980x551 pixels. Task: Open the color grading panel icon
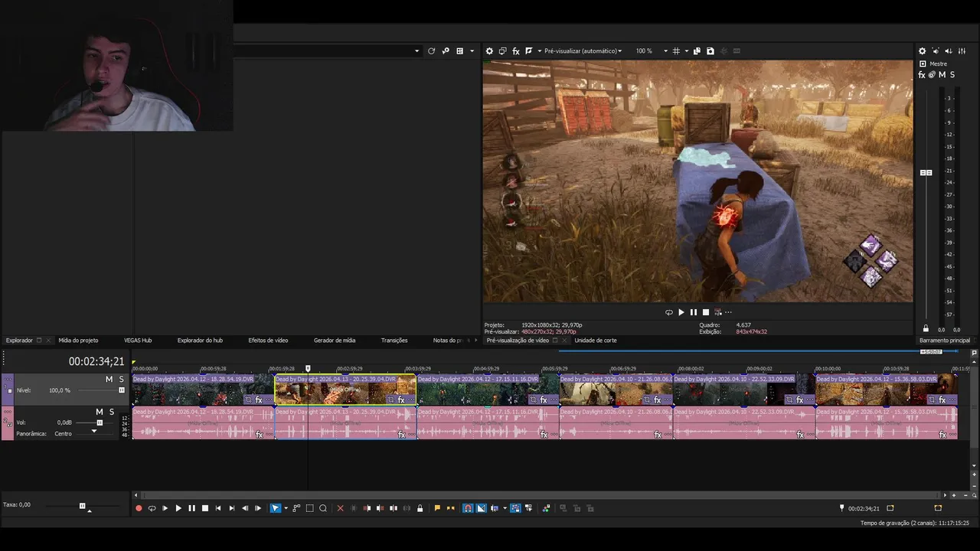[x=546, y=508]
